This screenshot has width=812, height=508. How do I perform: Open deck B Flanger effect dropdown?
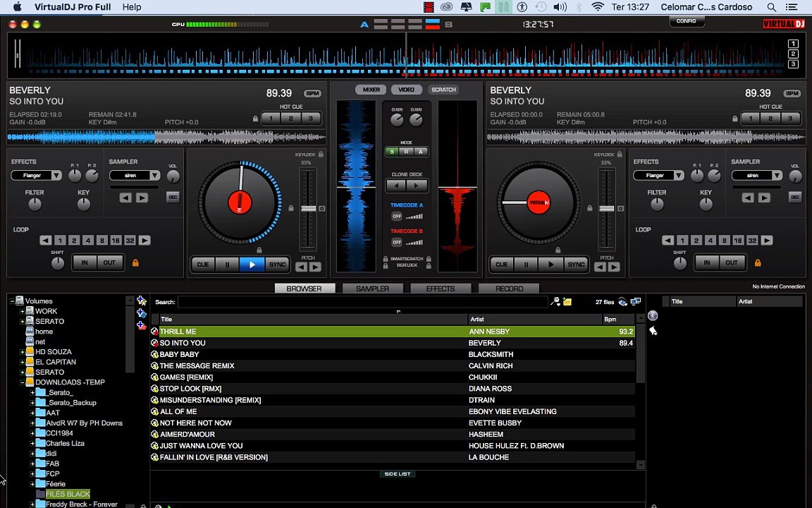click(x=678, y=176)
